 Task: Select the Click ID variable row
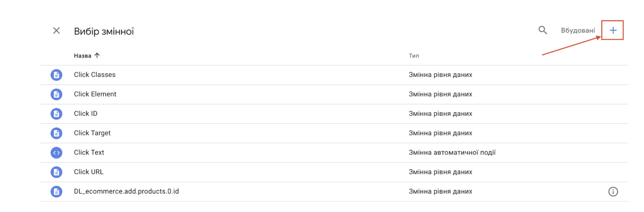[x=334, y=114]
